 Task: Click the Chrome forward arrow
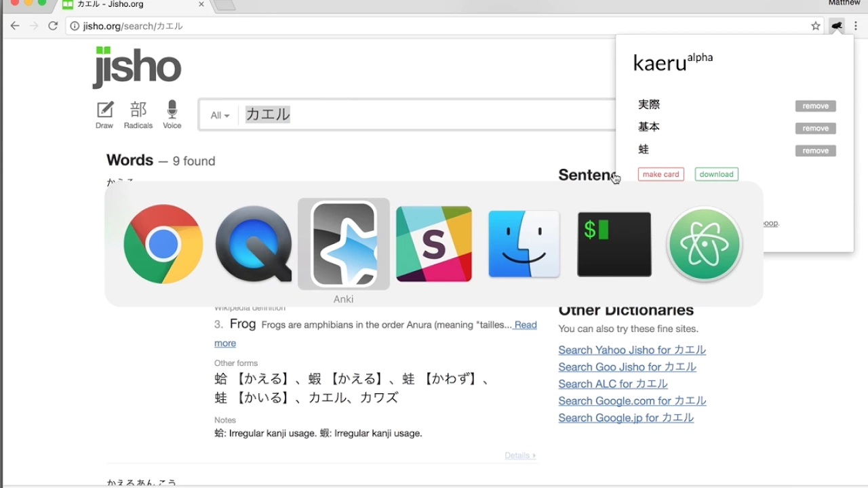34,26
